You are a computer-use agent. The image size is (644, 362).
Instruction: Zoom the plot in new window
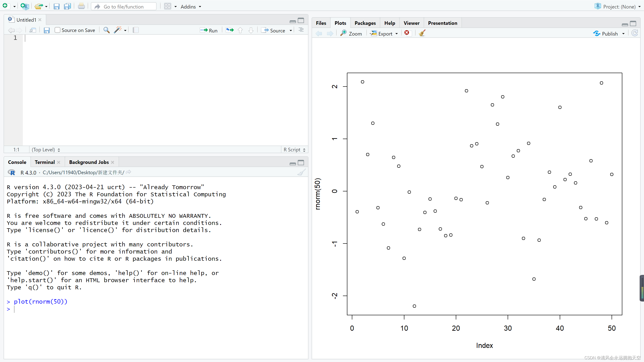(x=351, y=34)
